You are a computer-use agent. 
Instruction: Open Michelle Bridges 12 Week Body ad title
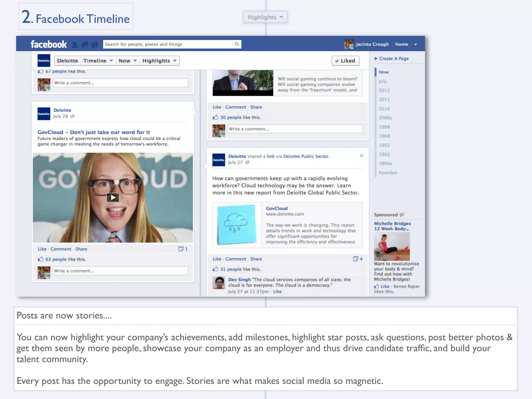pyautogui.click(x=392, y=226)
